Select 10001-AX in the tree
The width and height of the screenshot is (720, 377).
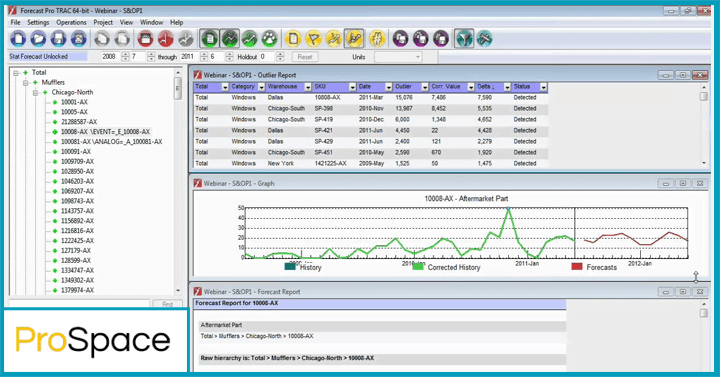coord(74,102)
